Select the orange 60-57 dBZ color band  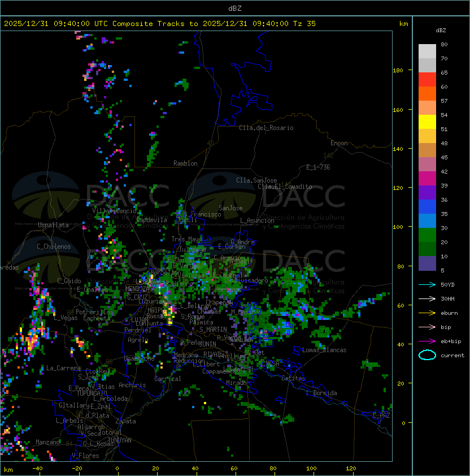pos(427,94)
